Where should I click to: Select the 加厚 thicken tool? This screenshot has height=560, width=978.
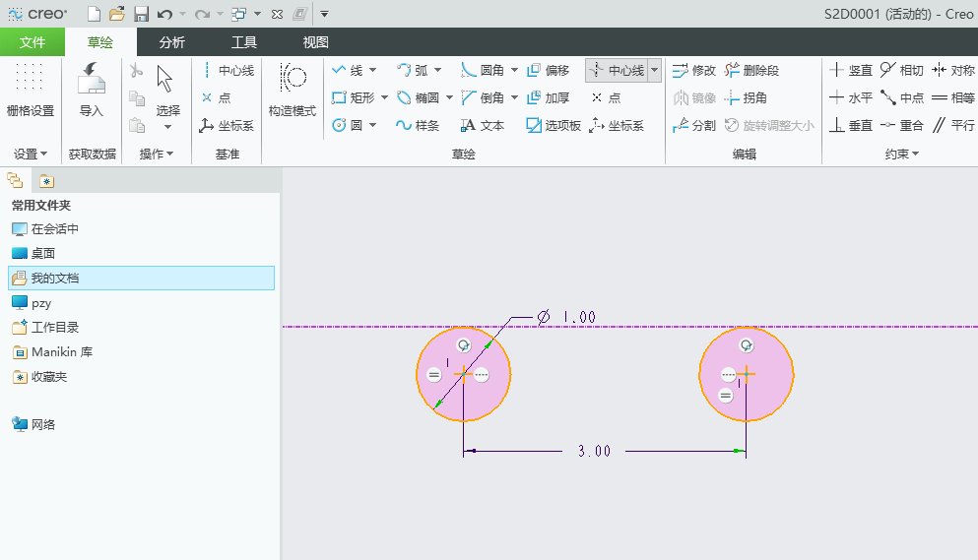(549, 97)
